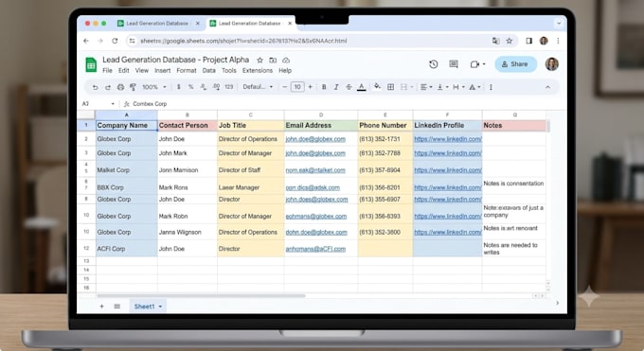Image resolution: width=644 pixels, height=351 pixels.
Task: Toggle italic formatting
Action: pyautogui.click(x=336, y=87)
